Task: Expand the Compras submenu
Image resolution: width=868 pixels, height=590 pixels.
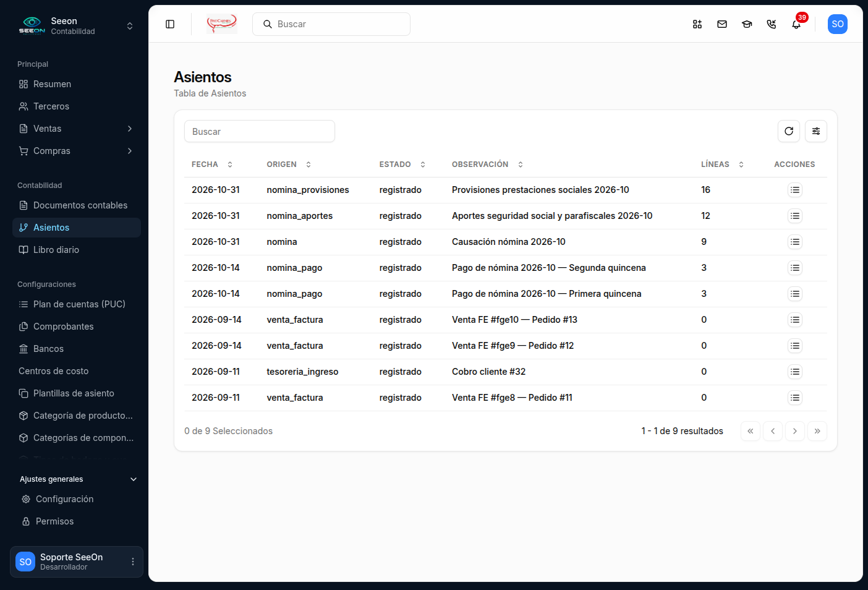Action: [x=77, y=151]
